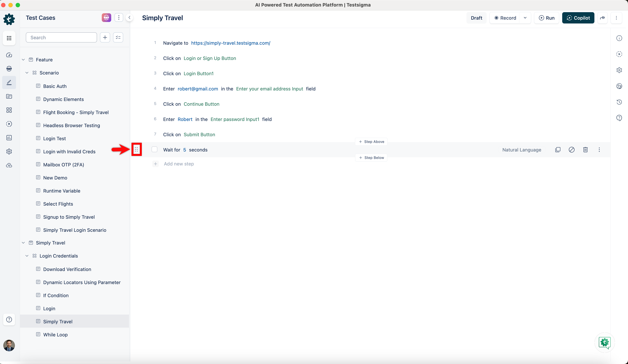Screen dimensions: 628x364
Task: Open Test Cases kebab menu
Action: coord(119,18)
